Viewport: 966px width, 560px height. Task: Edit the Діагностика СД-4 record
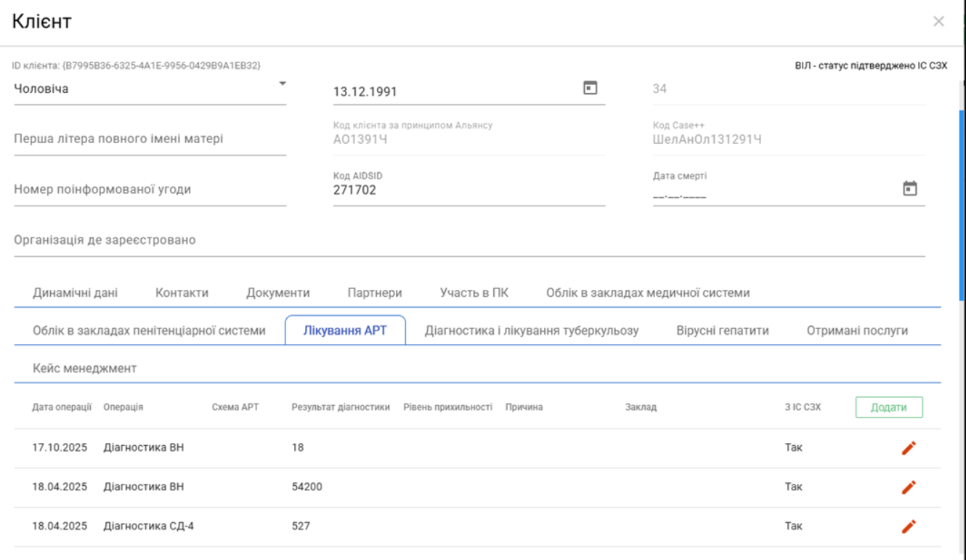click(909, 527)
